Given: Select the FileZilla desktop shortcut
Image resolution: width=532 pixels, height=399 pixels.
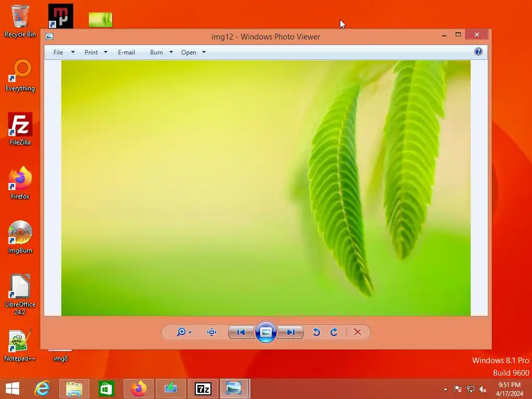Looking at the screenshot, I should pyautogui.click(x=20, y=129).
